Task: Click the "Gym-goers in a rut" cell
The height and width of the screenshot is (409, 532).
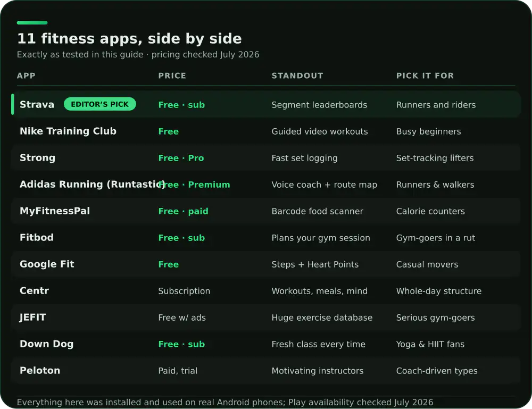Action: pos(436,238)
